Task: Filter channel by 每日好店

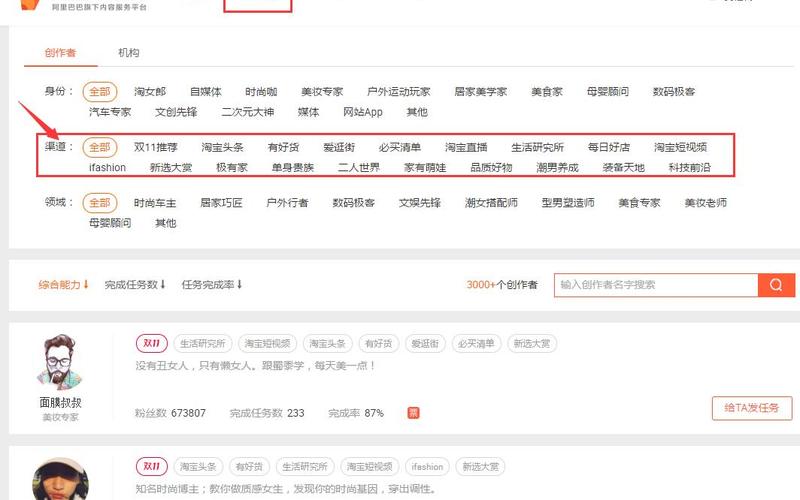Action: coord(609,147)
